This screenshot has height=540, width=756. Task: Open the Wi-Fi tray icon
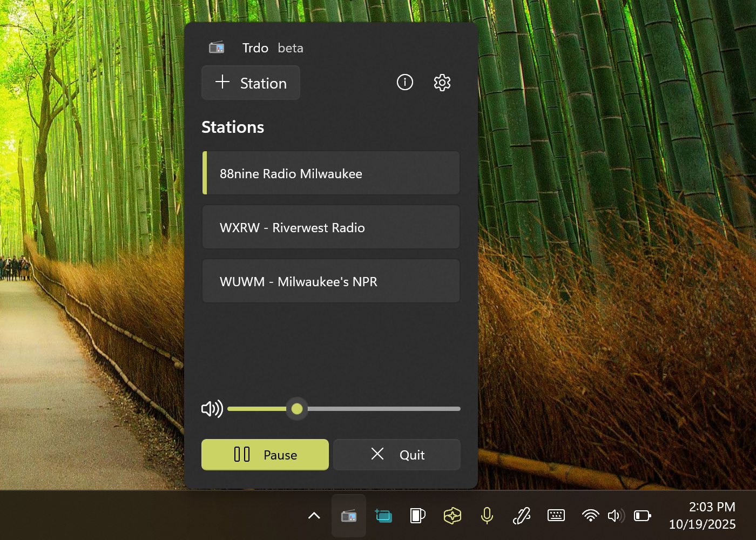(590, 516)
